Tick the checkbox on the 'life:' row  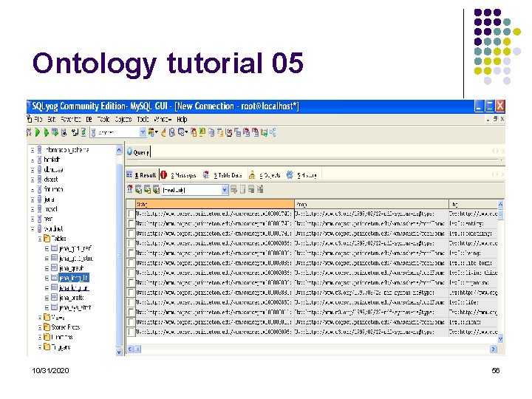[x=131, y=302]
